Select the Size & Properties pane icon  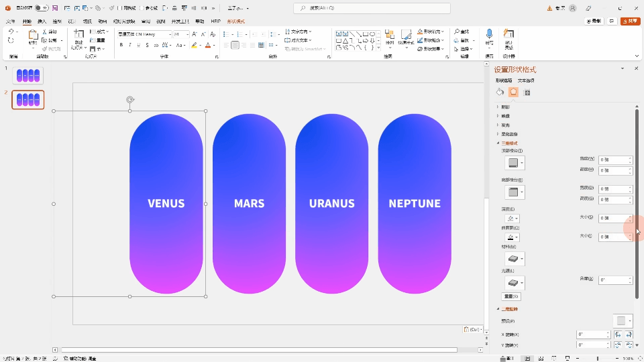(x=527, y=93)
